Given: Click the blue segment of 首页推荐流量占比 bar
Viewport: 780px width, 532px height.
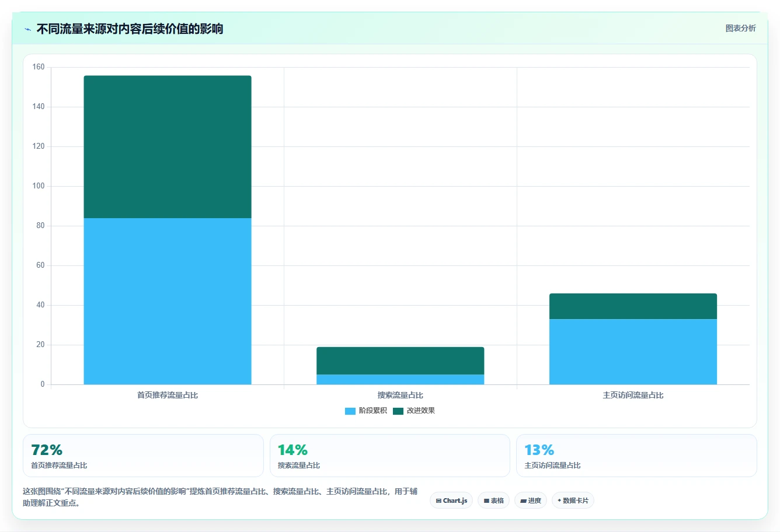Looking at the screenshot, I should 168,301.
